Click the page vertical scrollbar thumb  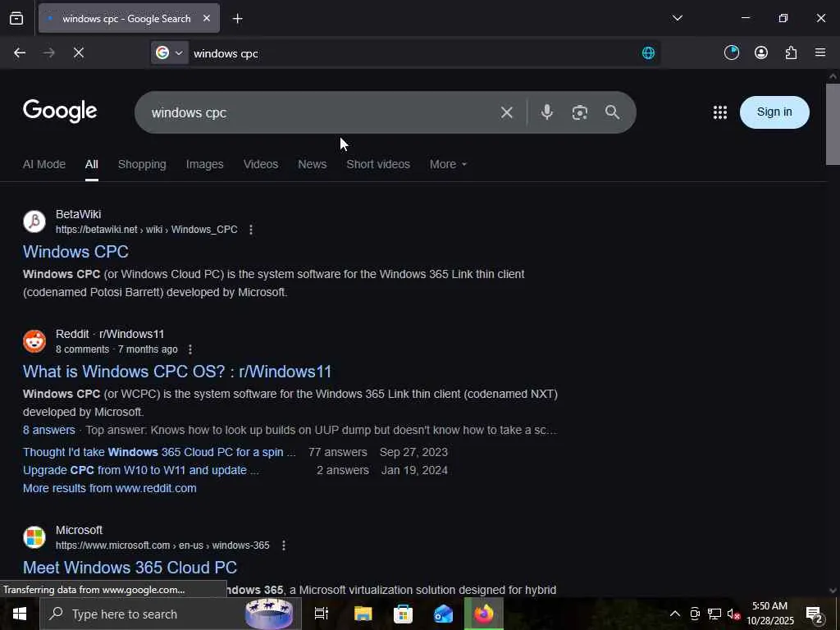point(833,125)
